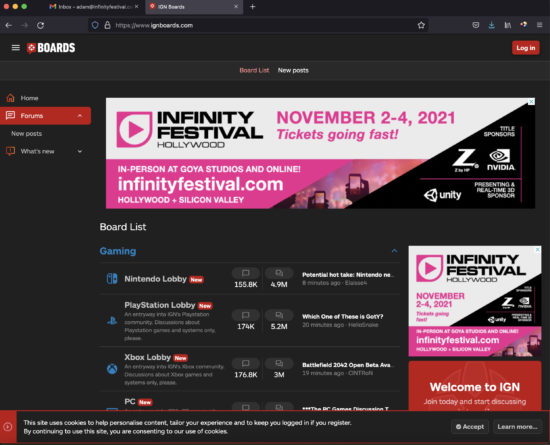Click the Log in button
The height and width of the screenshot is (445, 550).
point(525,48)
